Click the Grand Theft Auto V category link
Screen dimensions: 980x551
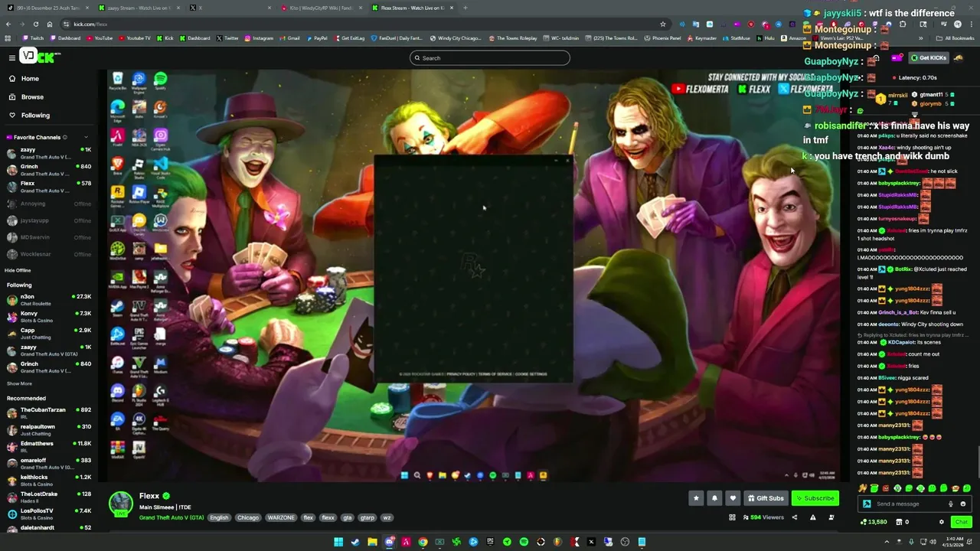(171, 517)
